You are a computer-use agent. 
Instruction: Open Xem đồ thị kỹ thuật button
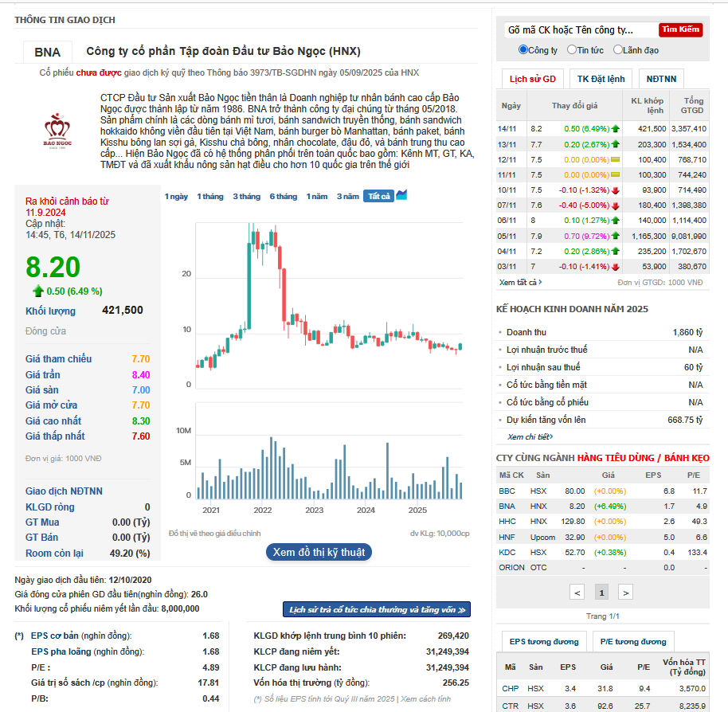319,552
